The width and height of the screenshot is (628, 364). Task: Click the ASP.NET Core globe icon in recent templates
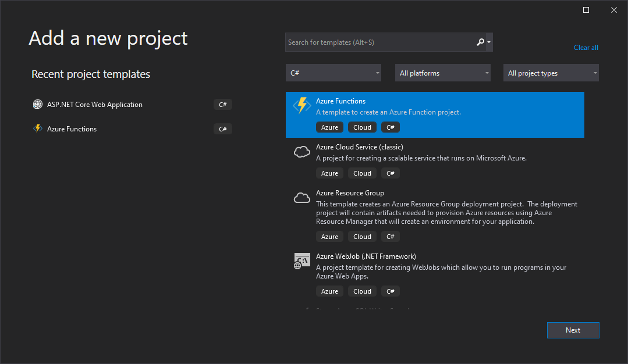(38, 105)
